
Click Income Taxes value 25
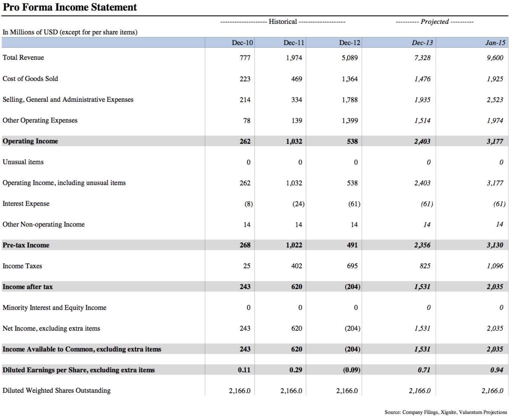click(x=247, y=266)
